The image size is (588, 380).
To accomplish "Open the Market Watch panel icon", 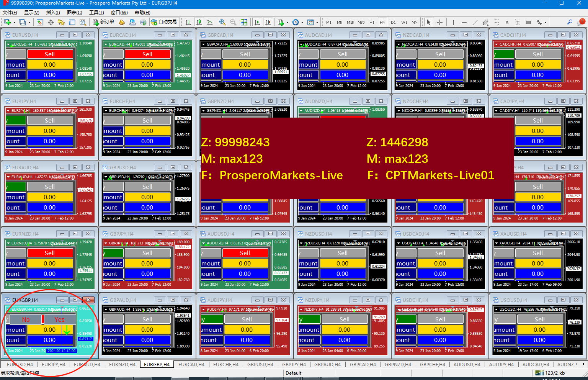I will (40, 22).
